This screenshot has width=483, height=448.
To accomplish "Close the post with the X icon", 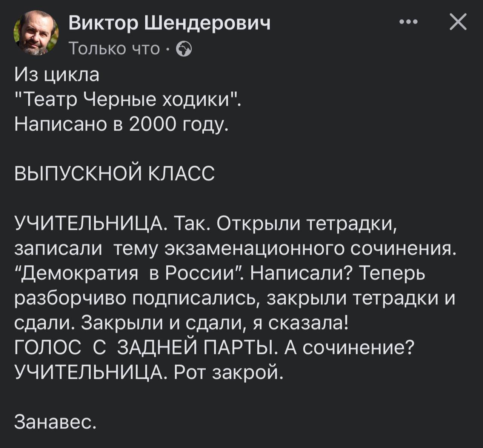I will coord(458,22).
